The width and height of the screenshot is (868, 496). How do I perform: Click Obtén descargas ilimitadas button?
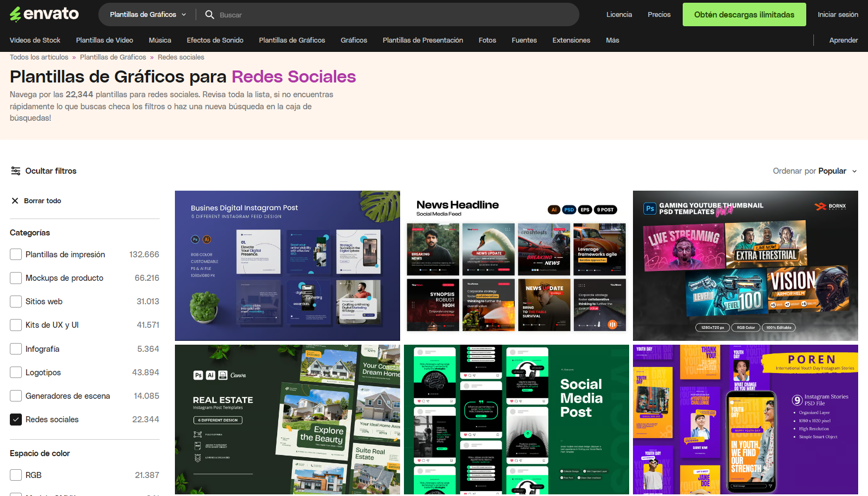point(744,15)
